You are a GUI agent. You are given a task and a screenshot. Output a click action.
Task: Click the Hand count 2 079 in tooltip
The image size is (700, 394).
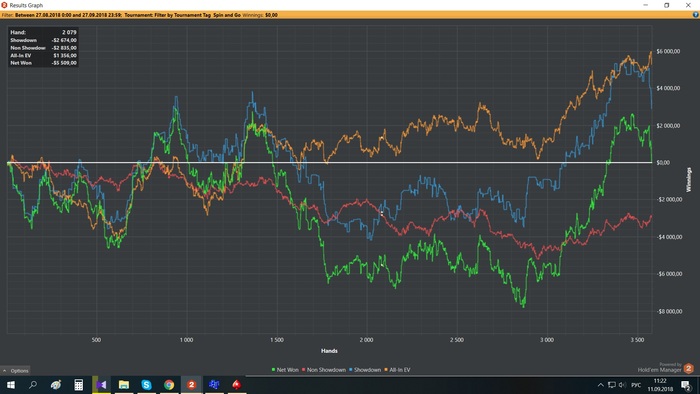point(69,32)
